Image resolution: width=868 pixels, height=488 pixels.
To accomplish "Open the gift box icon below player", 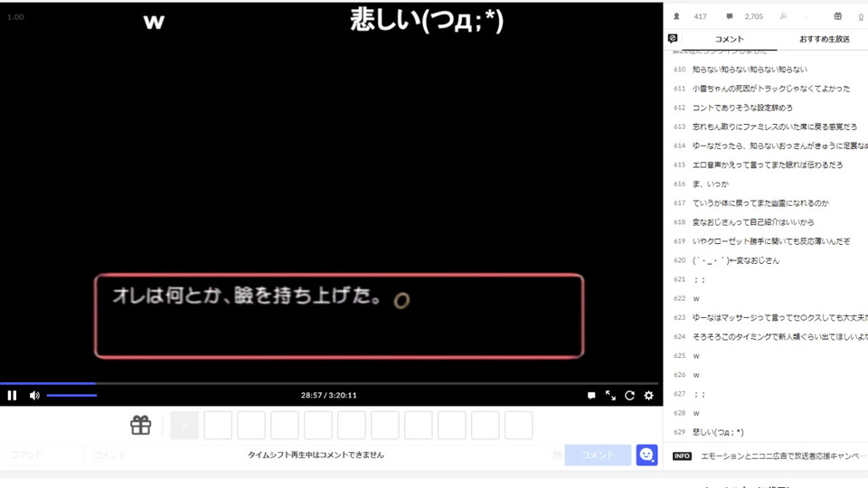I will tap(141, 425).
